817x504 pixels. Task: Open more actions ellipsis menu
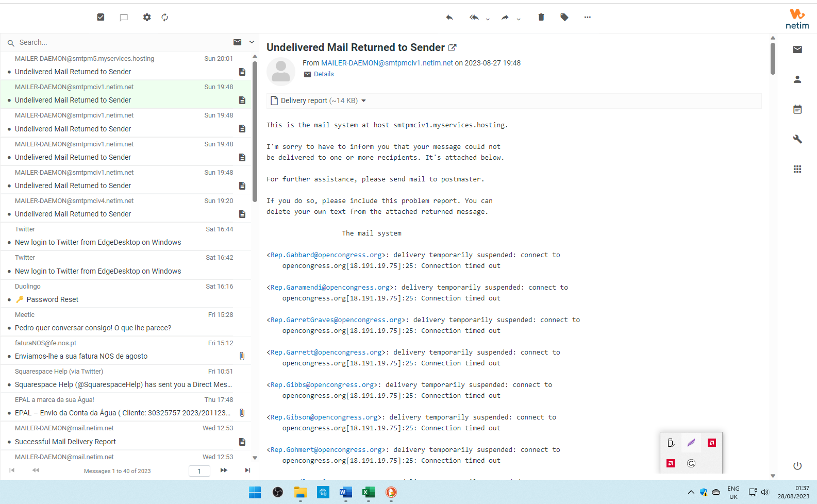tap(588, 17)
